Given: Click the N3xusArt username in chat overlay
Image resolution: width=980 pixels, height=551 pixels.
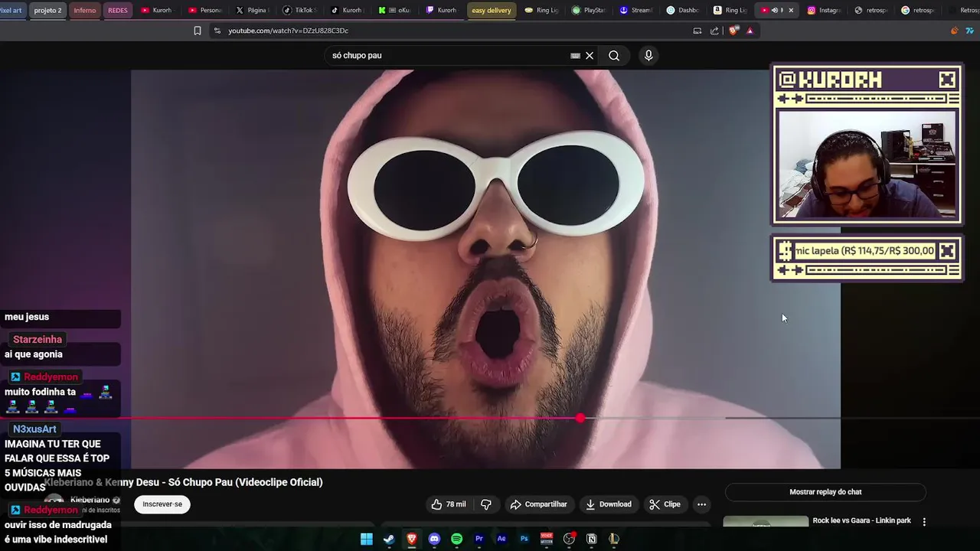Looking at the screenshot, I should 34,429.
